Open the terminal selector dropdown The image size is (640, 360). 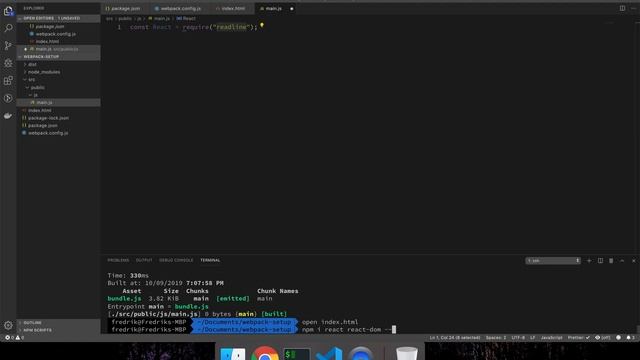[x=553, y=260]
